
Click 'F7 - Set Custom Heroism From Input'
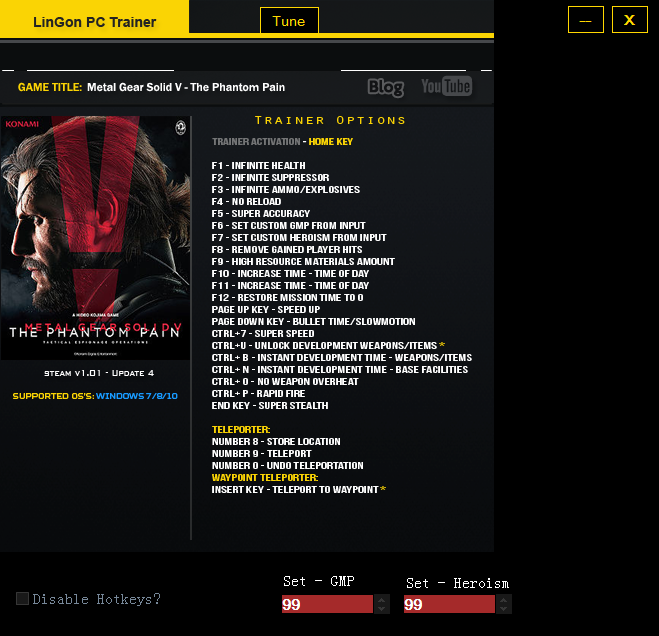[x=299, y=238]
